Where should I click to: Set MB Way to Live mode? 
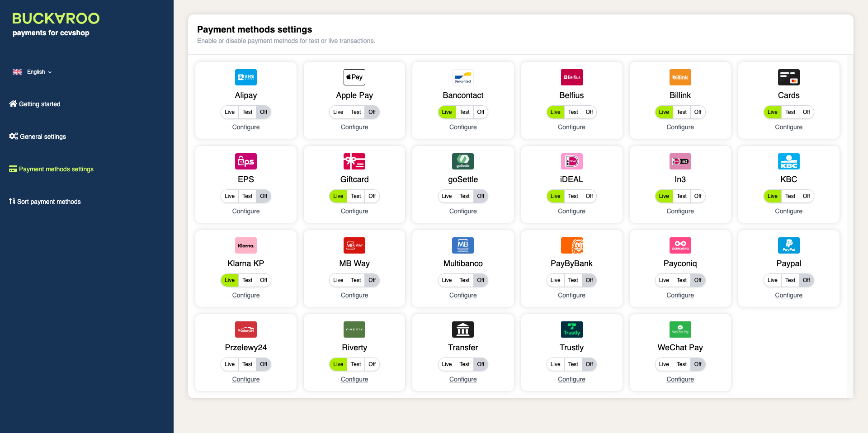click(x=338, y=280)
